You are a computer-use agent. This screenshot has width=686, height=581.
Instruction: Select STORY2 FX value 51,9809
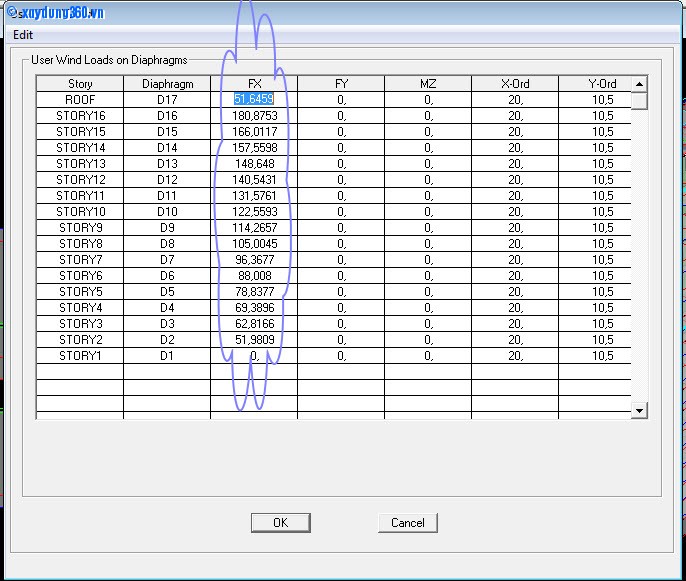tap(254, 340)
